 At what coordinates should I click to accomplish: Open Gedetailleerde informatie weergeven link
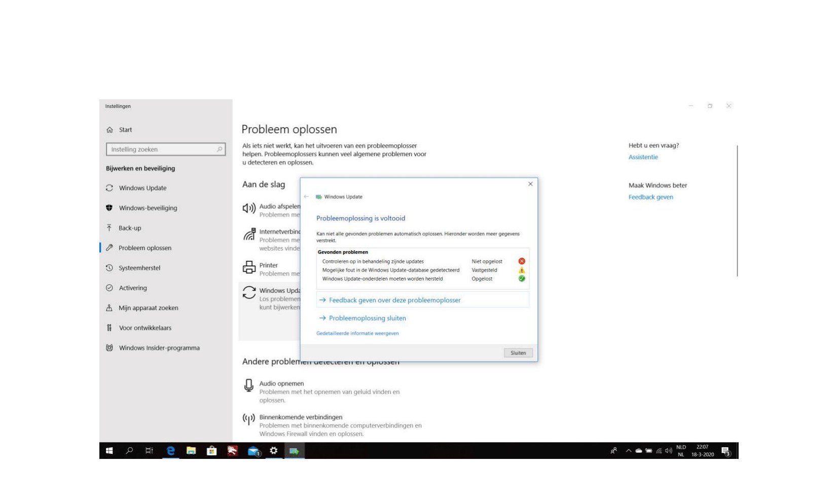357,333
